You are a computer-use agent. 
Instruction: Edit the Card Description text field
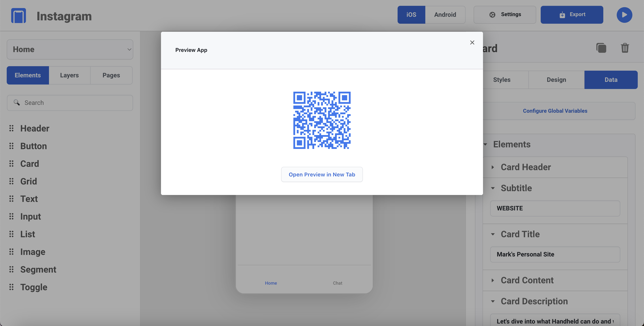click(x=555, y=320)
